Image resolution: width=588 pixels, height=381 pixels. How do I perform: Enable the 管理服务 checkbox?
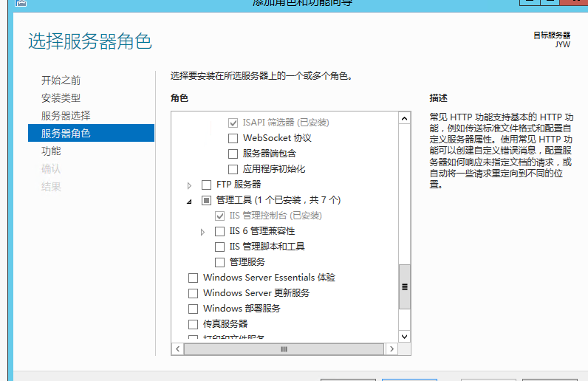tap(220, 262)
